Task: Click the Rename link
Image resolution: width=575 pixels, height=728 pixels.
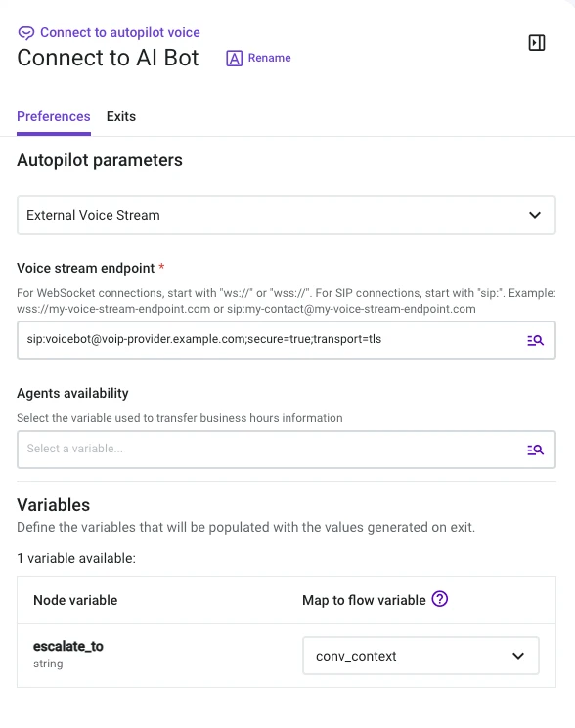Action: [269, 58]
